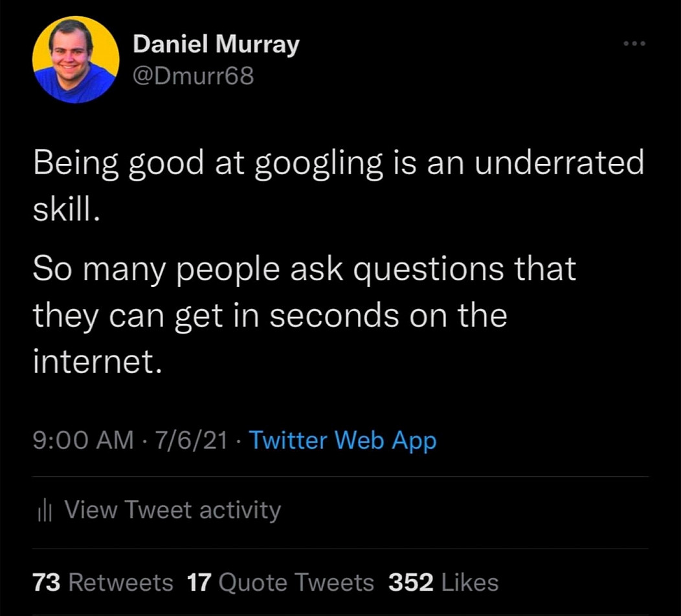681x616 pixels.
Task: Click the number 73 retweet count
Action: point(47,582)
